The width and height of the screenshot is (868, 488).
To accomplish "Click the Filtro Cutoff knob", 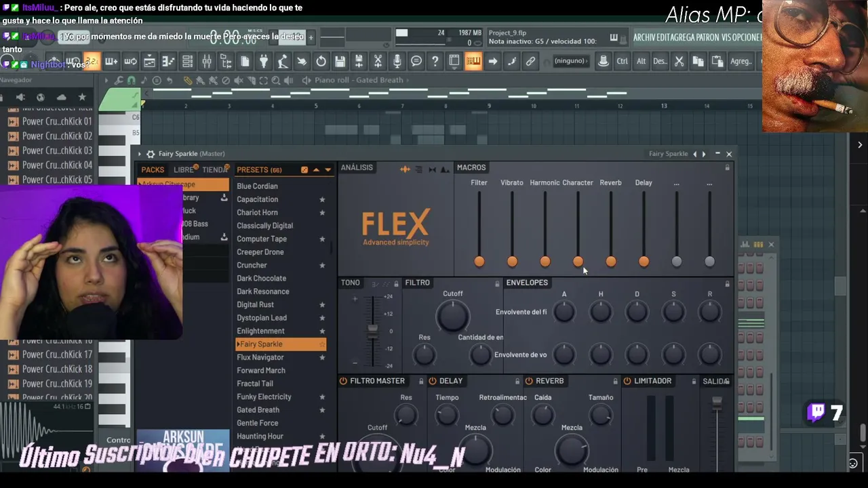I will coord(452,315).
